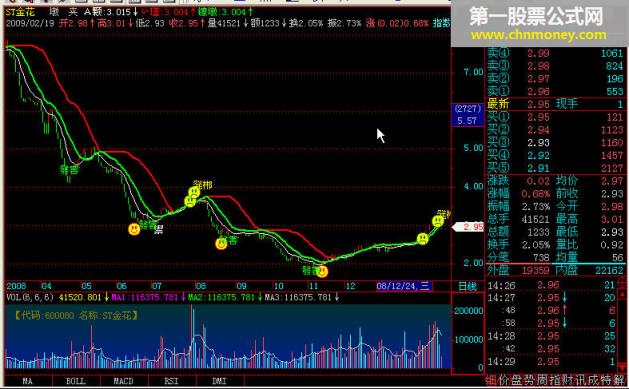Click the 代码:600080 名称:ST金花 caption
Screen dimensions: 629x389
tap(75, 316)
